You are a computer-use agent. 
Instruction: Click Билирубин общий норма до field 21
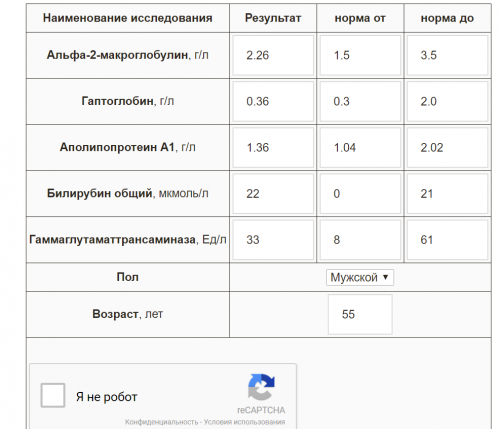pos(447,194)
